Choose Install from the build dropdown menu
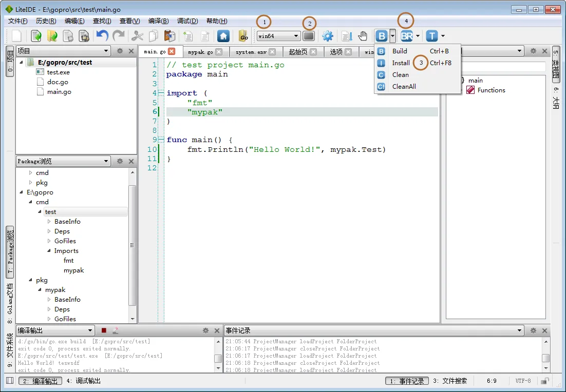 [401, 63]
